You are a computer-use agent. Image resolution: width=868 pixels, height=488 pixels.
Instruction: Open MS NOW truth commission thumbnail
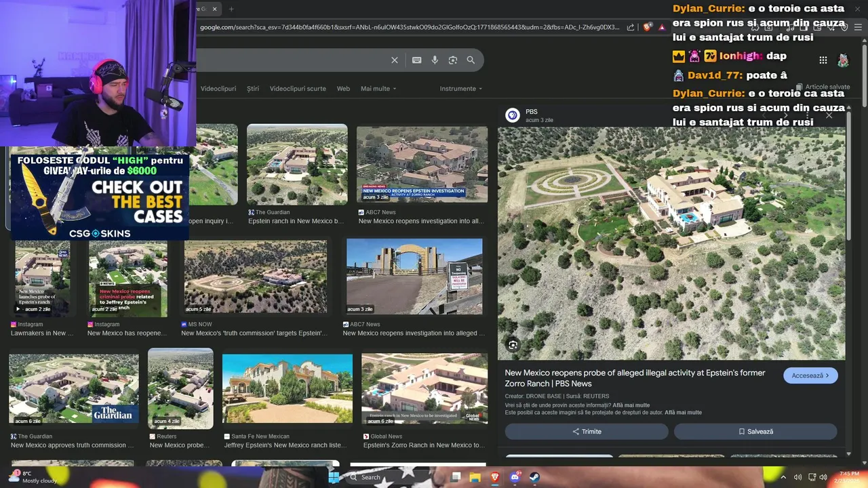click(256, 276)
